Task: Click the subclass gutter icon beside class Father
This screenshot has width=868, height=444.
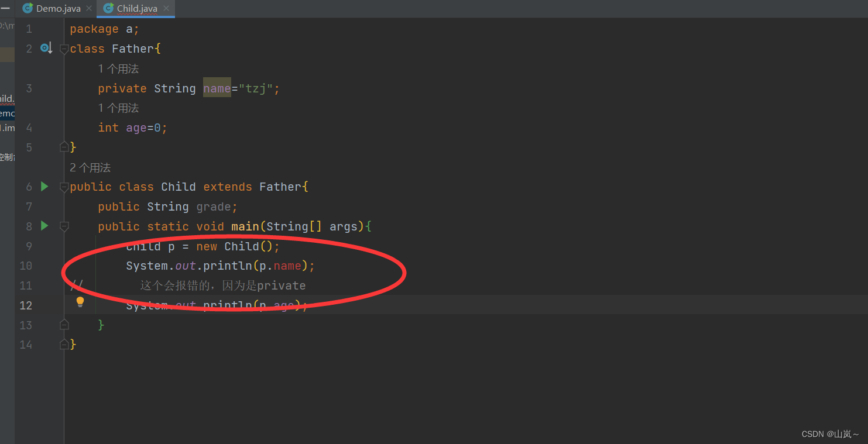Action: [x=46, y=48]
